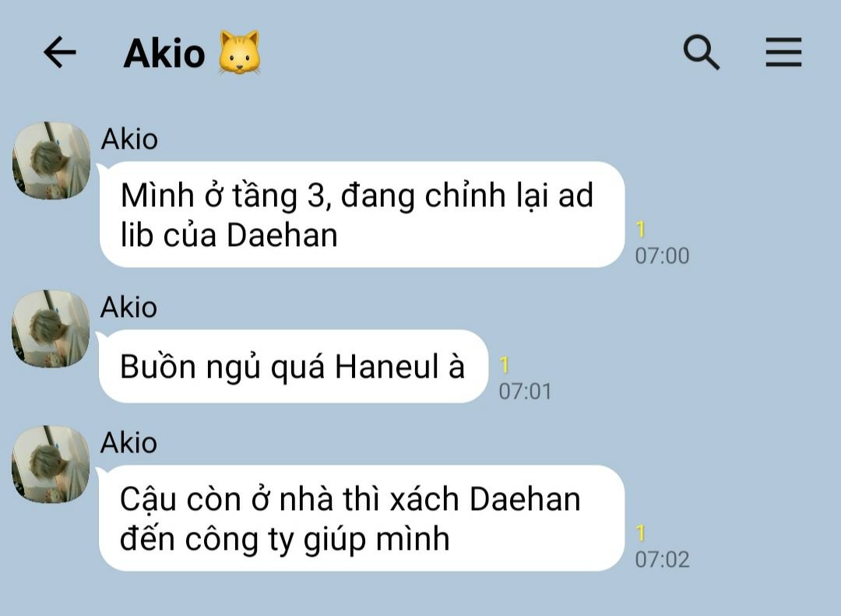Screen dimensions: 841x616
Task: Open Akio's avatar on the 07:01 message
Action: (51, 329)
